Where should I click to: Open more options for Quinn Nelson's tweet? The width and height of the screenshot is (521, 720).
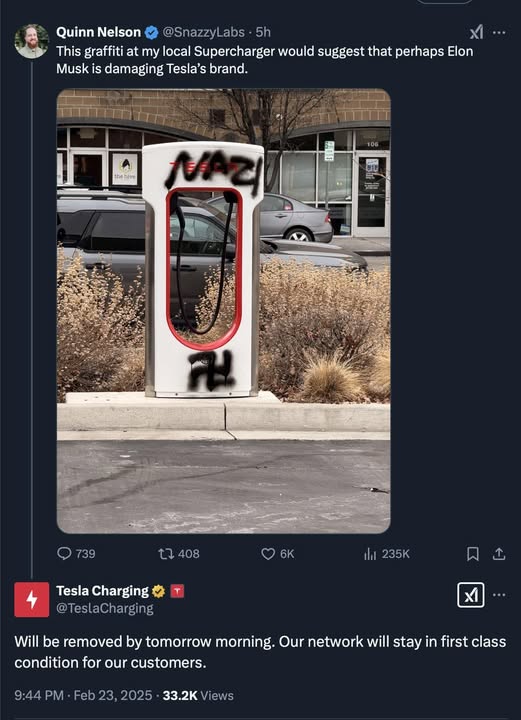tap(499, 32)
